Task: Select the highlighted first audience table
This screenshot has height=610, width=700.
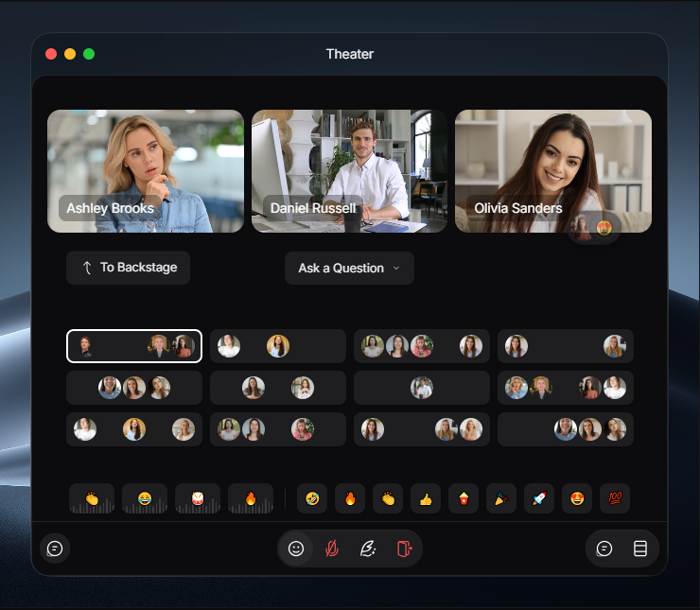Action: 134,346
